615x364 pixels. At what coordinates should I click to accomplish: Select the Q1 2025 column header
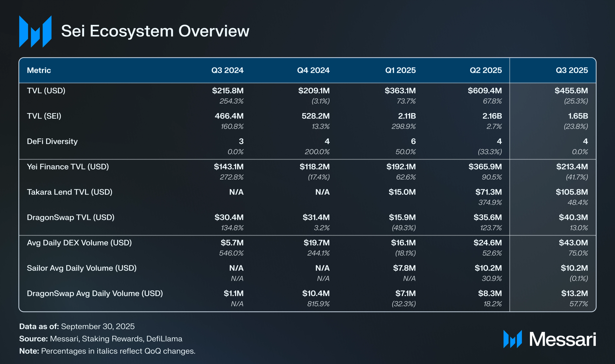(400, 70)
